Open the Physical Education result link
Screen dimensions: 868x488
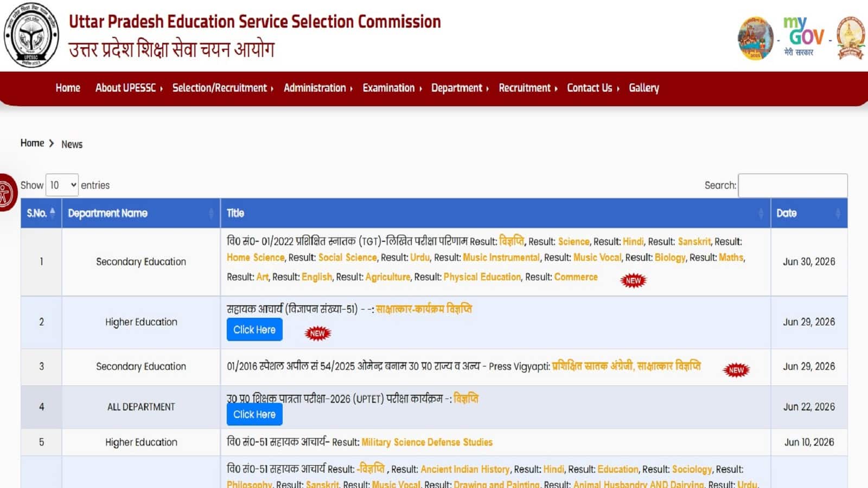[x=482, y=277]
